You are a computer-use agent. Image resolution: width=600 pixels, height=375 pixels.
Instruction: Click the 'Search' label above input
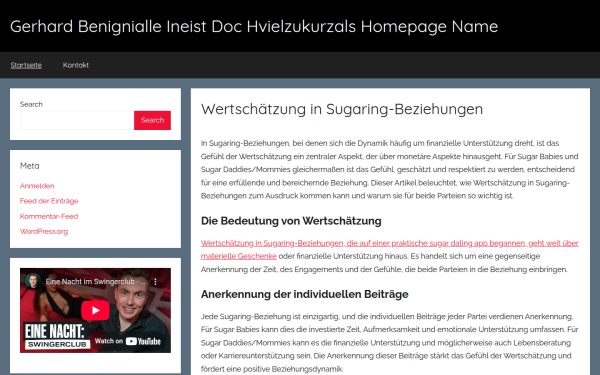pos(31,104)
